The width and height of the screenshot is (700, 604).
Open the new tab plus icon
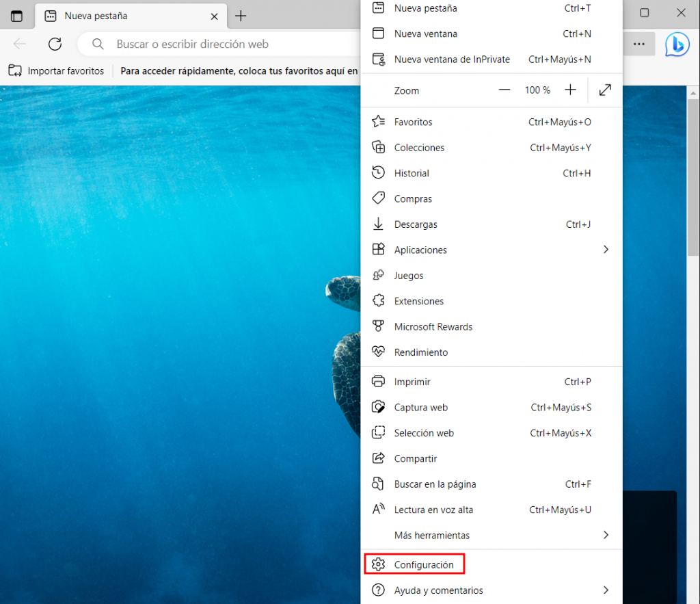pyautogui.click(x=241, y=16)
